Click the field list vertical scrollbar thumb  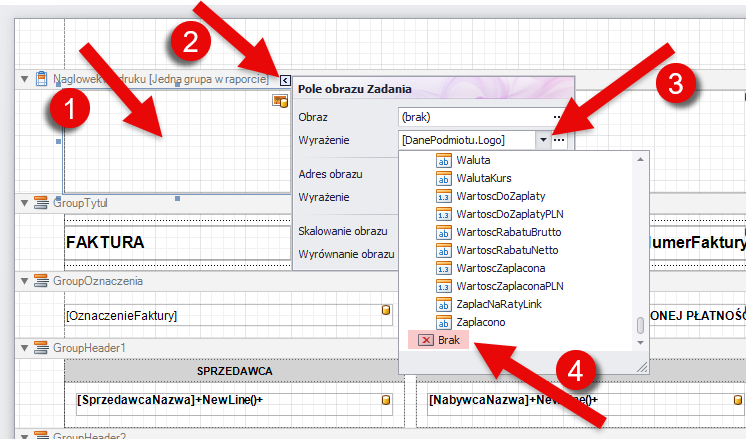pos(640,325)
